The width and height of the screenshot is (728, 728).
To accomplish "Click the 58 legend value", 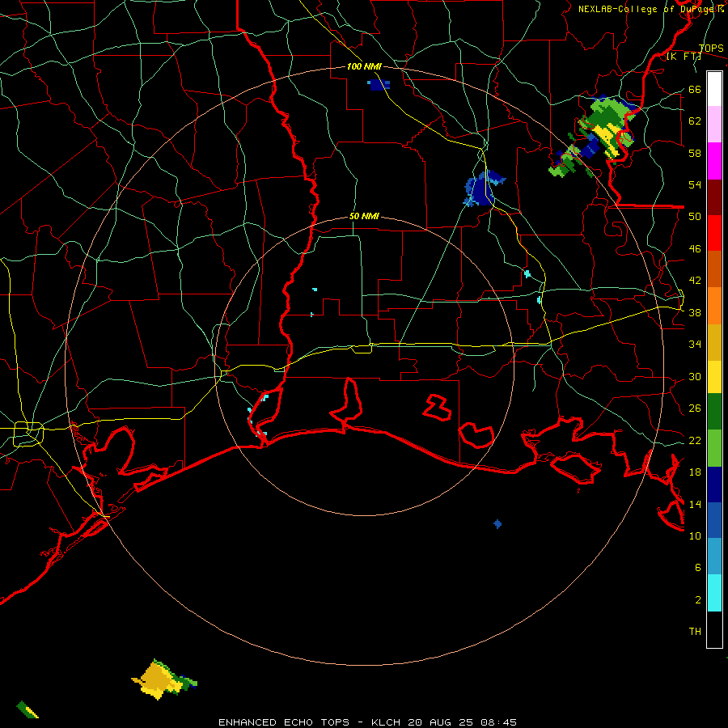I will pos(695,153).
